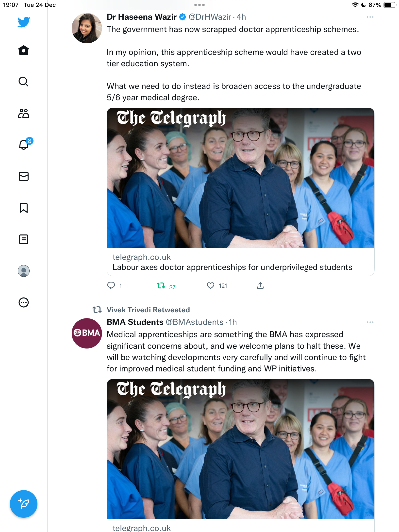Viewport: 399px width, 532px height.
Task: Tap the blue compose tweet button
Action: (24, 504)
